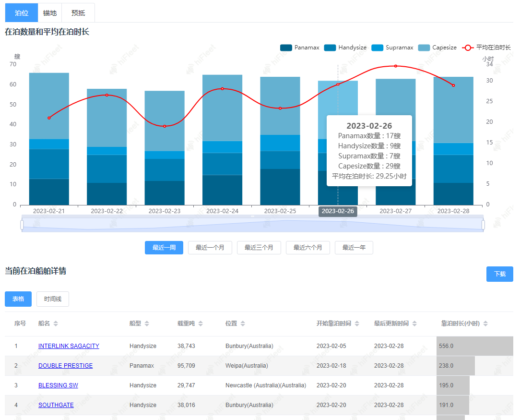Sort by last update time icon
The width and height of the screenshot is (520, 420).
click(414, 324)
